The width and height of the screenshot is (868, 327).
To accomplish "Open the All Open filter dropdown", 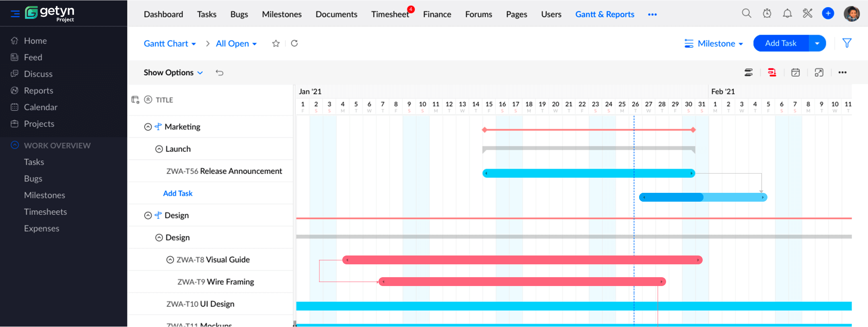I will tap(236, 43).
